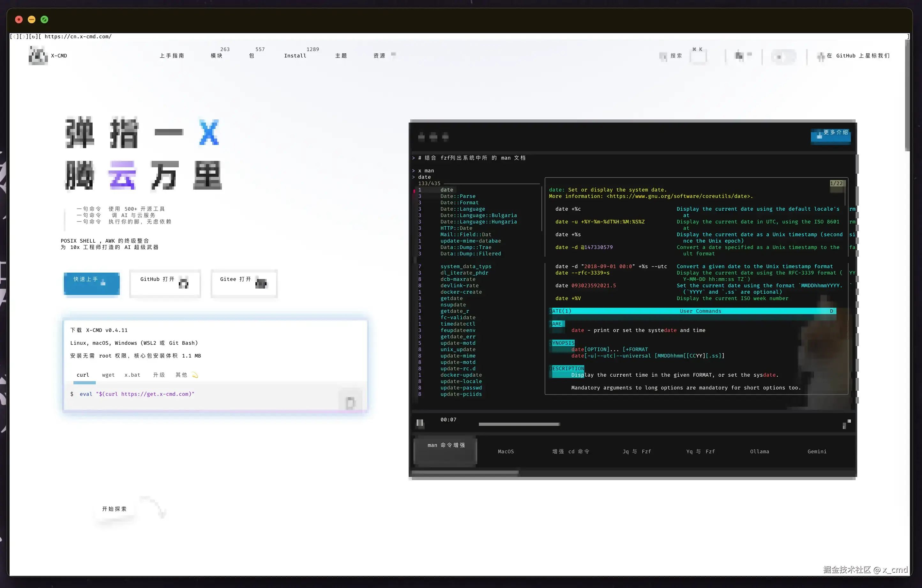Viewport: 922px width, 588px height.
Task: Open the 上手指南 menu item
Action: tap(172, 56)
